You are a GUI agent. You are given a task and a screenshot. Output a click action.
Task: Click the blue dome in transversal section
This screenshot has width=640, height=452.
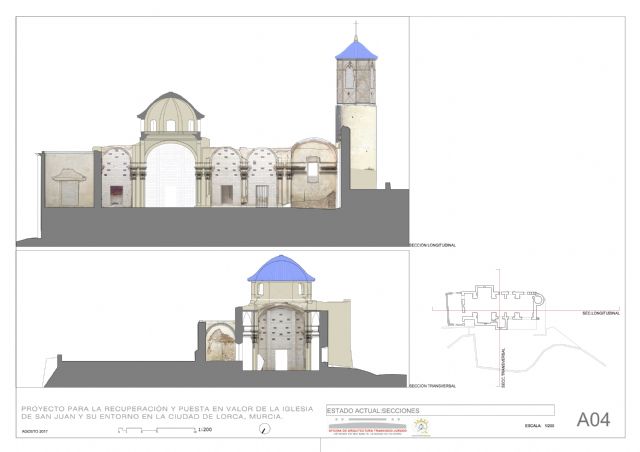(x=281, y=269)
